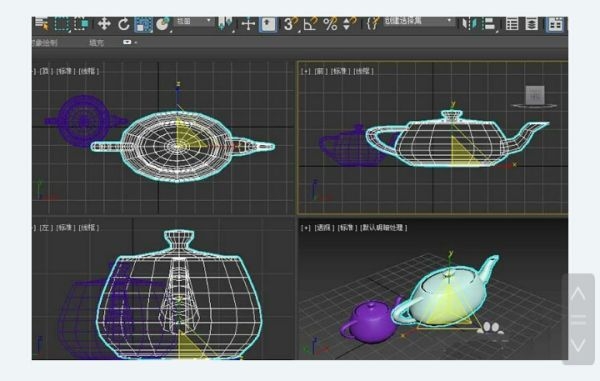Open Edit Named Selection Sets
This screenshot has width=600, height=381.
tap(373, 24)
